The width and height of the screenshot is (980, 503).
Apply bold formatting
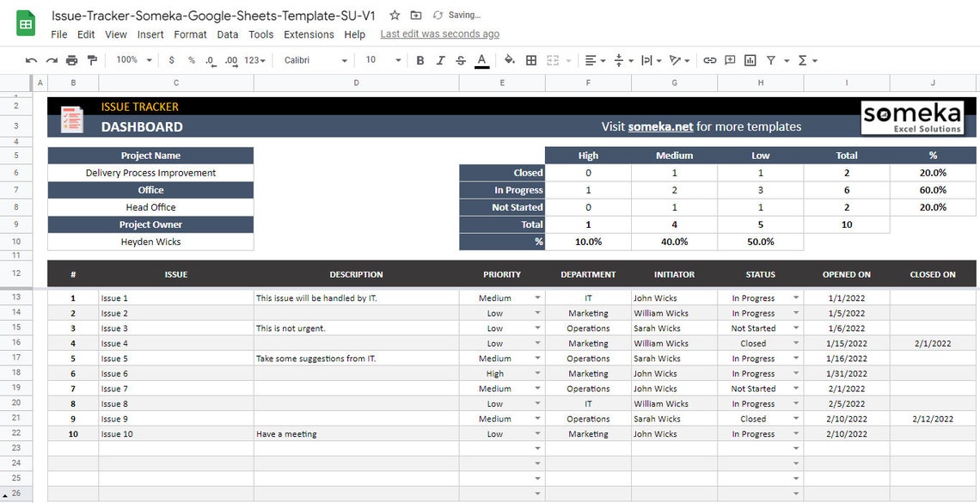coord(420,60)
